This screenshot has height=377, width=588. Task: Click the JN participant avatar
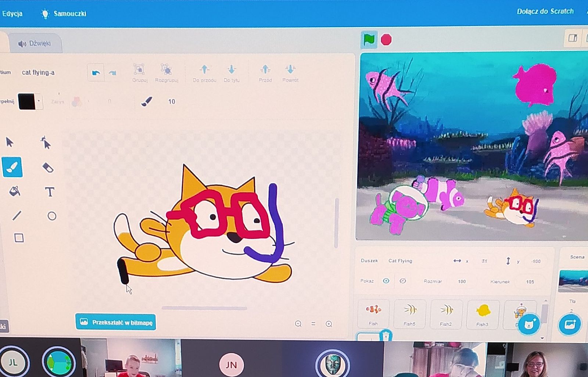[x=231, y=364]
